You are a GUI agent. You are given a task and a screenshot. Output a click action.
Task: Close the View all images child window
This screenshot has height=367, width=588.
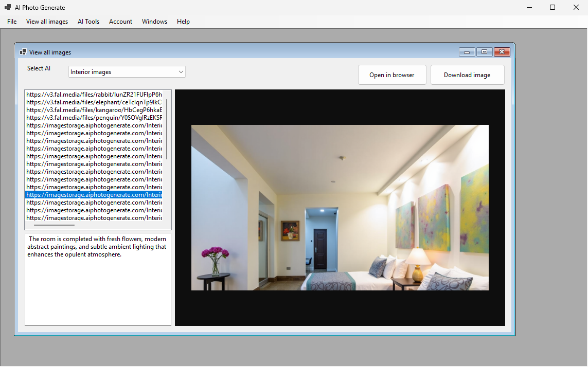click(502, 52)
